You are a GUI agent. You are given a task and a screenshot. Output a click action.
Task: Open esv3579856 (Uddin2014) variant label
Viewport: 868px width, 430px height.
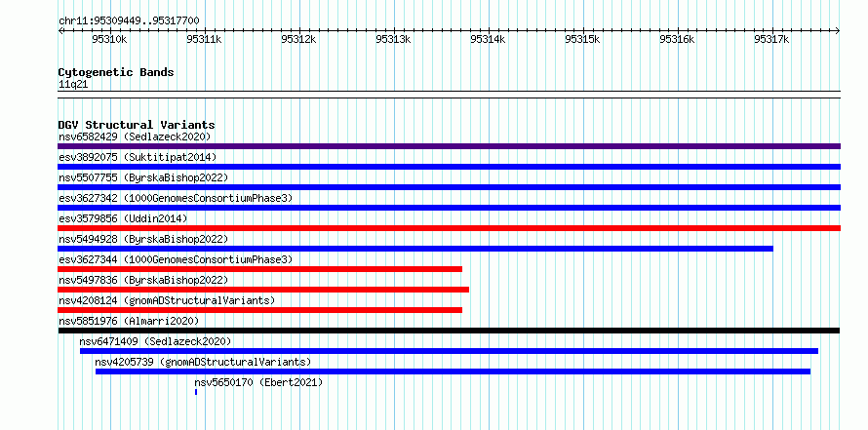[123, 218]
